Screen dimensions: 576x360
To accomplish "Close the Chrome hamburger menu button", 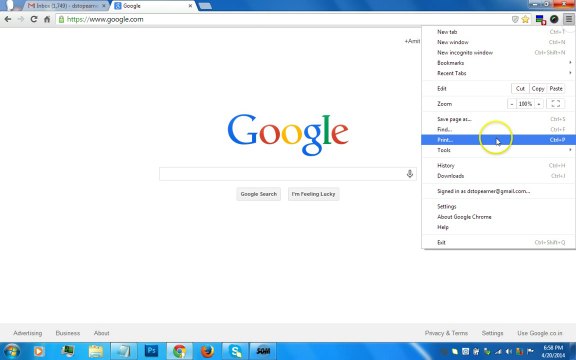I will (x=569, y=19).
